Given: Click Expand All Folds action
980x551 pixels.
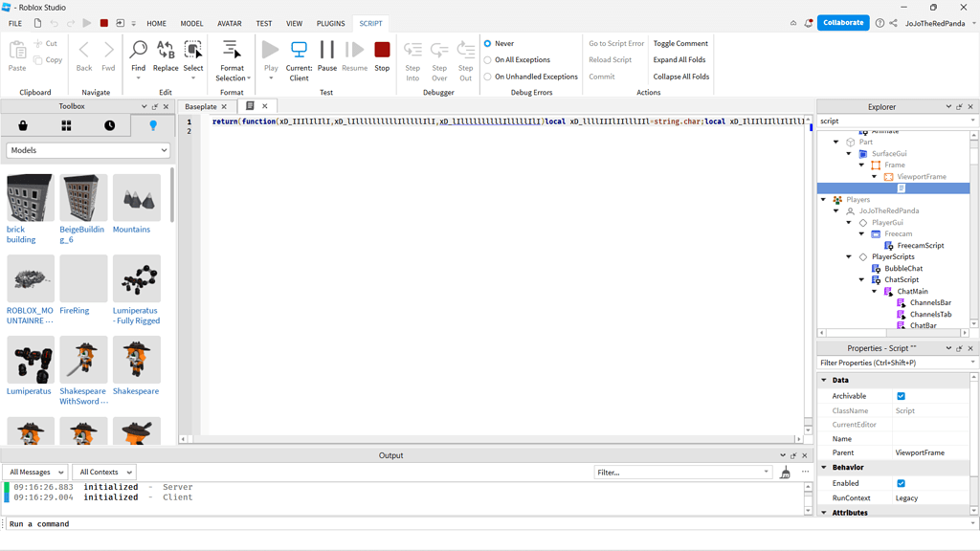Looking at the screenshot, I should click(x=679, y=60).
